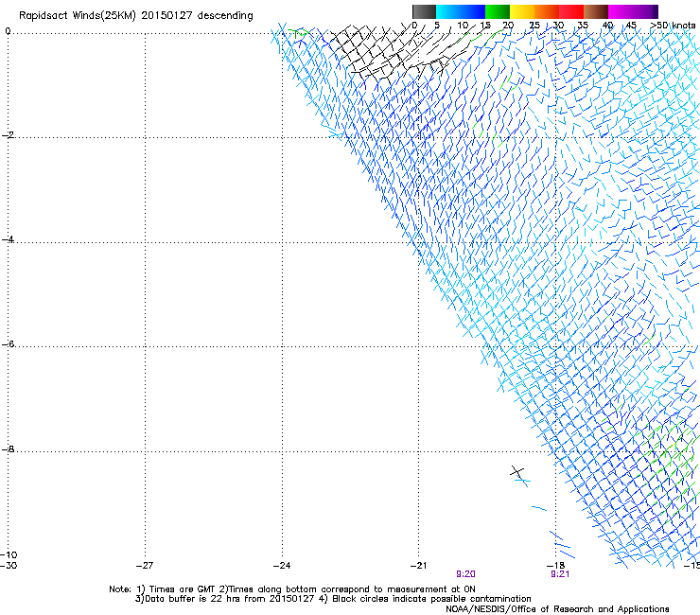
Task: Click the '>50 knots' legend label
Action: (x=673, y=26)
